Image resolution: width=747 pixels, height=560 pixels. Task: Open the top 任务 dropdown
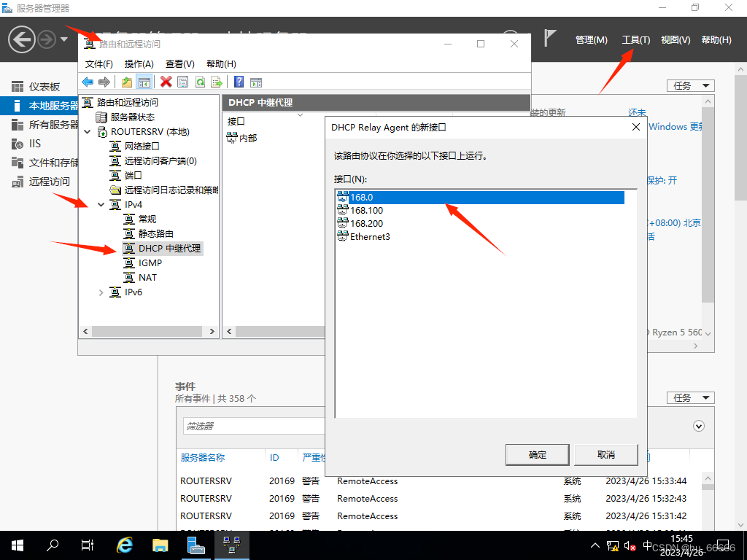[690, 86]
